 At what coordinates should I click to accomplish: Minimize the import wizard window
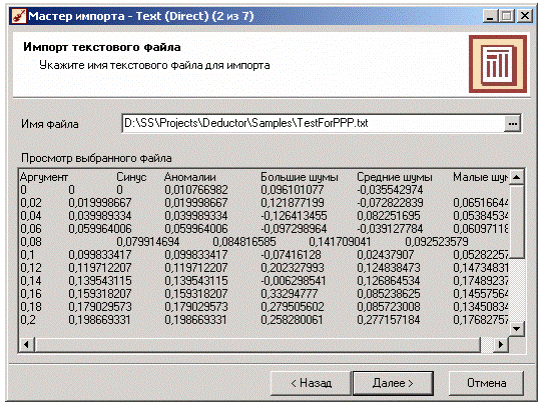pos(490,16)
